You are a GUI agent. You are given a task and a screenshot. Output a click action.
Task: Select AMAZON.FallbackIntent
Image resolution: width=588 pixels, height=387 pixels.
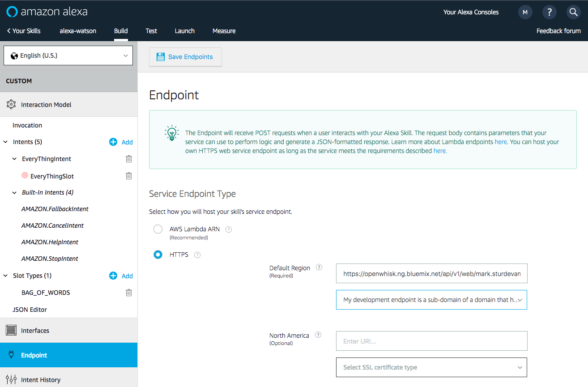(55, 209)
